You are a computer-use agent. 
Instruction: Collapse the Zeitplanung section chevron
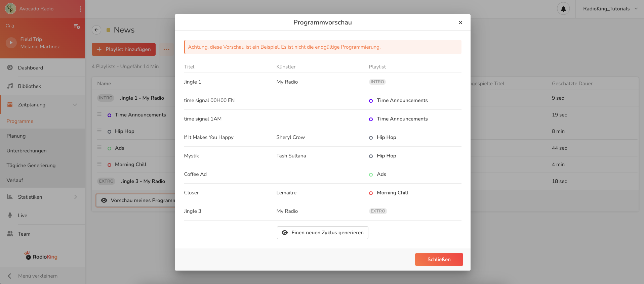(75, 105)
